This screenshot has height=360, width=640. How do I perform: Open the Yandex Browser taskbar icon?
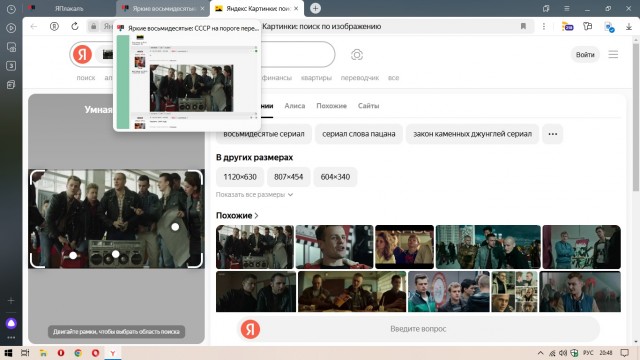(113, 353)
